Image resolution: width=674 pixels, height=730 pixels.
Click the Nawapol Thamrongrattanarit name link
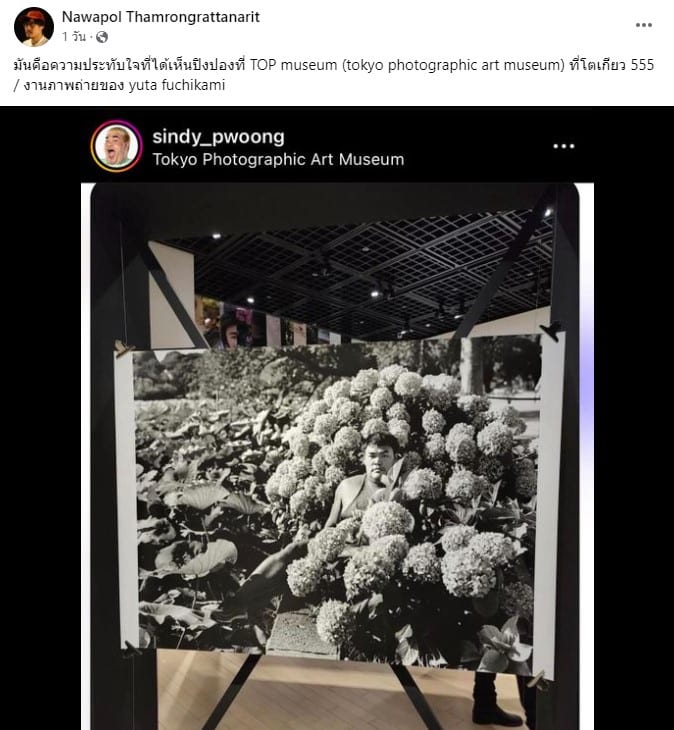click(x=161, y=17)
